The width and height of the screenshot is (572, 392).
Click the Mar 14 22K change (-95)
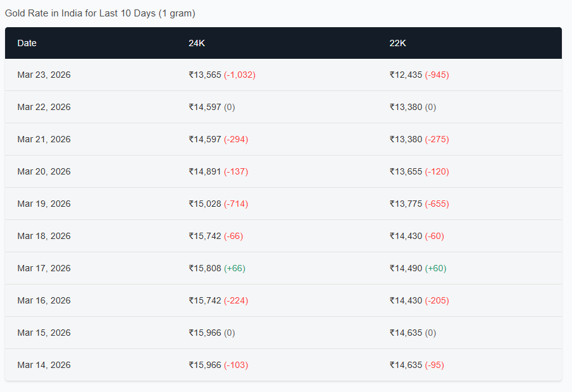pos(435,365)
